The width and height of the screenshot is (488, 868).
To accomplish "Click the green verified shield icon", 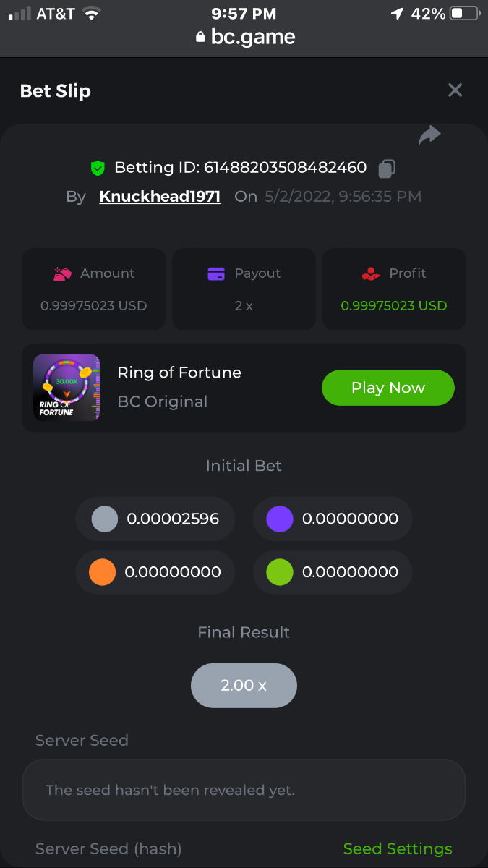I will tap(98, 169).
